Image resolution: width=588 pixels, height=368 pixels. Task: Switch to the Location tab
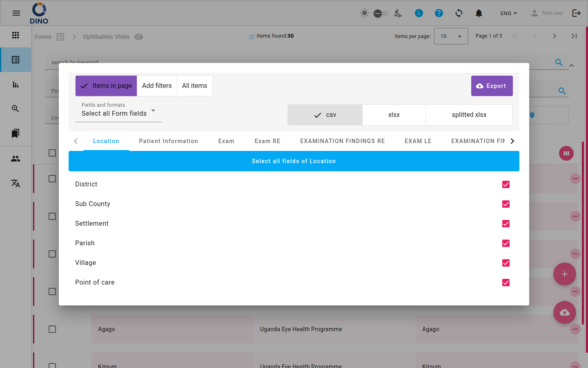(106, 141)
